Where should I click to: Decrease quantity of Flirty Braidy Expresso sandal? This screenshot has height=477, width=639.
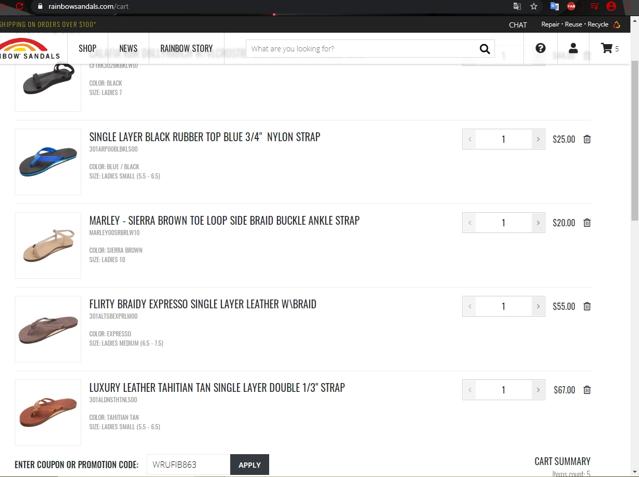coord(469,307)
